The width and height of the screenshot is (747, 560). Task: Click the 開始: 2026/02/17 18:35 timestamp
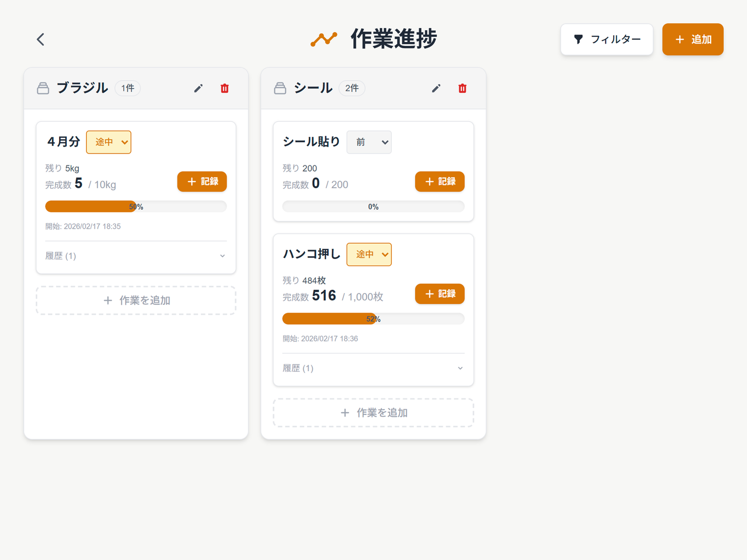pyautogui.click(x=83, y=226)
